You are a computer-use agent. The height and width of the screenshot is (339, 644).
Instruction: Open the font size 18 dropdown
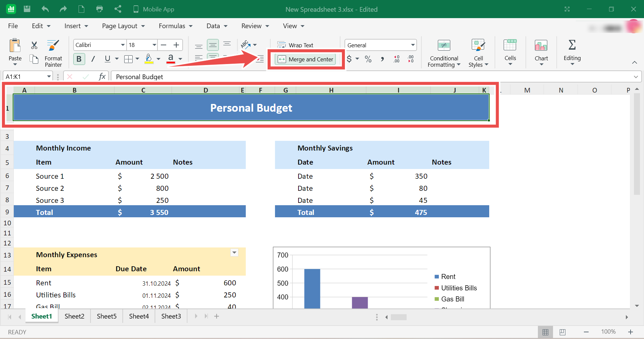pos(154,45)
